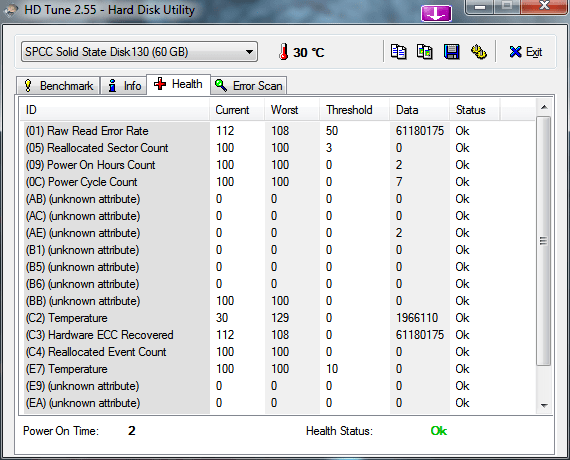The height and width of the screenshot is (460, 570).
Task: Select the (BB) unknown attribute row
Action: [x=279, y=301]
